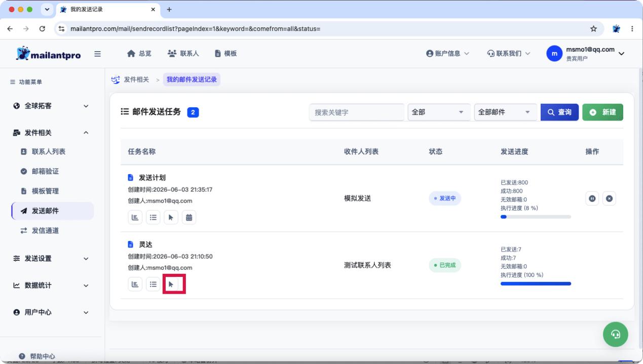Click green 新建 button
643x364 pixels.
click(x=602, y=112)
